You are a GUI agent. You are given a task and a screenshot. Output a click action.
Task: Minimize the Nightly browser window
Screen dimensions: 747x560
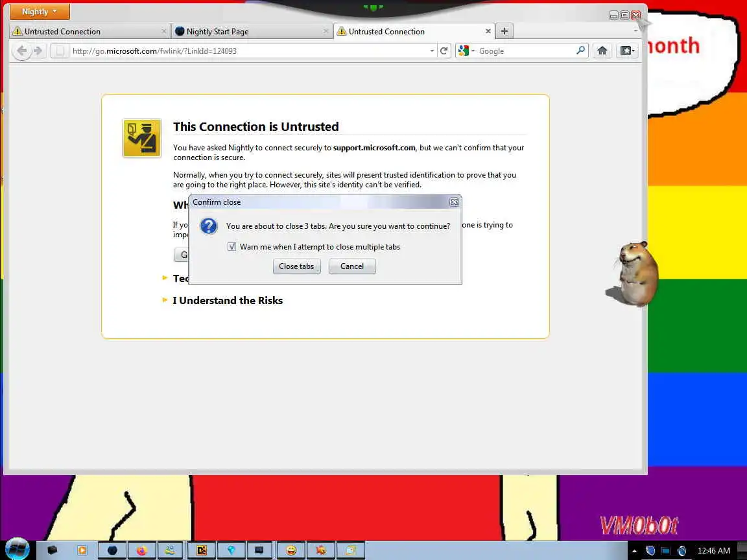(613, 16)
